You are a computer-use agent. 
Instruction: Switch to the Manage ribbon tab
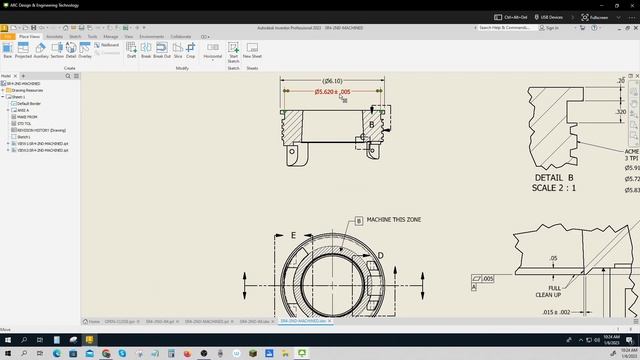(x=111, y=37)
